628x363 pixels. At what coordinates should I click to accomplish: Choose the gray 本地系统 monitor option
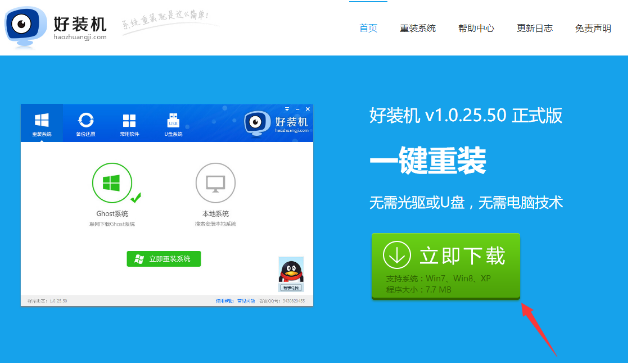click(215, 183)
